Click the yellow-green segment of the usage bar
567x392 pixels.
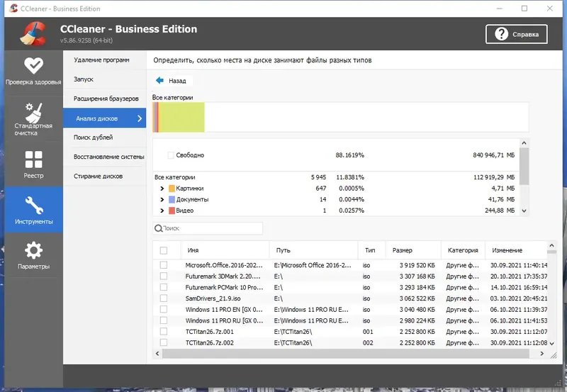click(x=181, y=117)
